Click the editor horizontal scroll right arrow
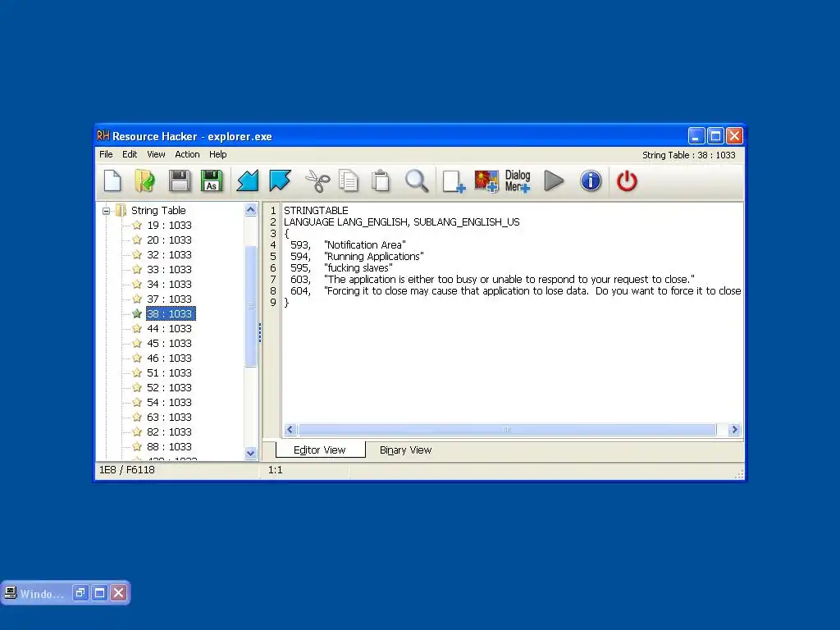Image resolution: width=840 pixels, height=630 pixels. (x=734, y=430)
